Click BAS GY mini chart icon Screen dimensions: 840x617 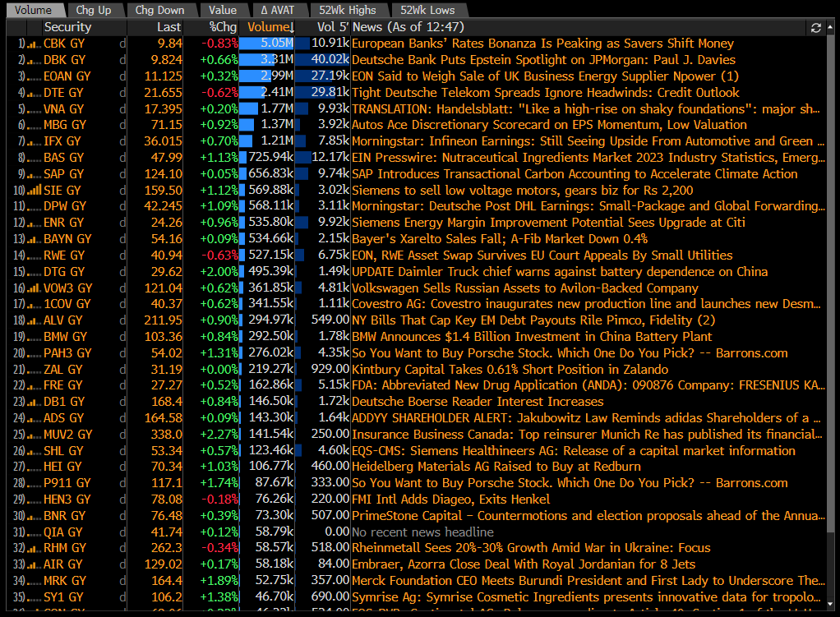pyautogui.click(x=35, y=158)
